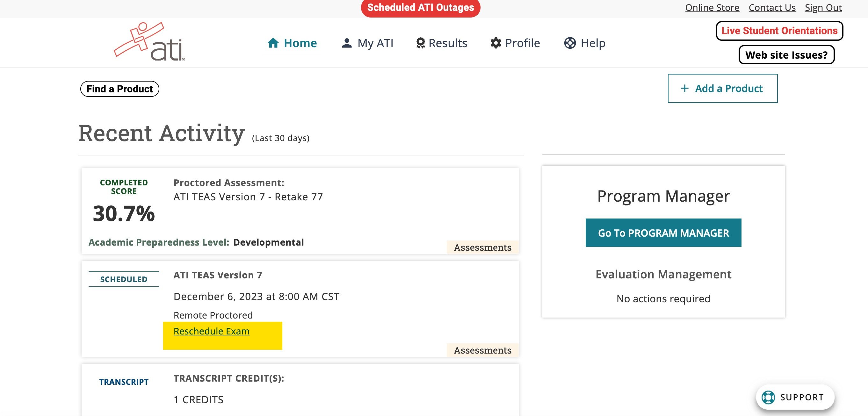Image resolution: width=868 pixels, height=416 pixels.
Task: Click the bold ATI TEAS Version 7 title
Action: coord(218,275)
